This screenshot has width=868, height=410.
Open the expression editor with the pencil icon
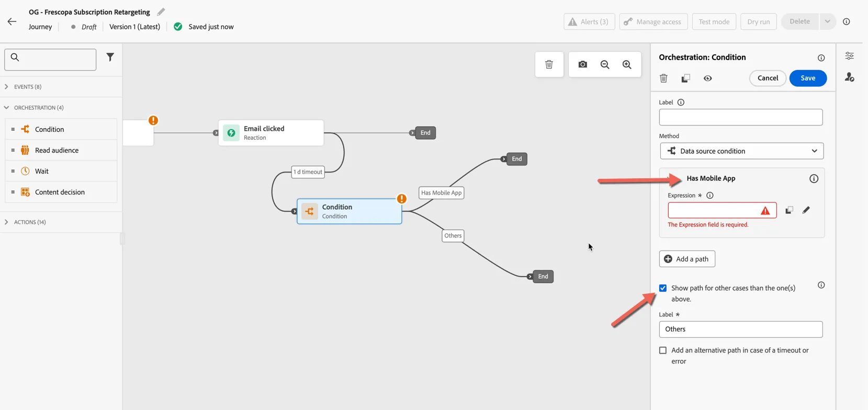806,210
